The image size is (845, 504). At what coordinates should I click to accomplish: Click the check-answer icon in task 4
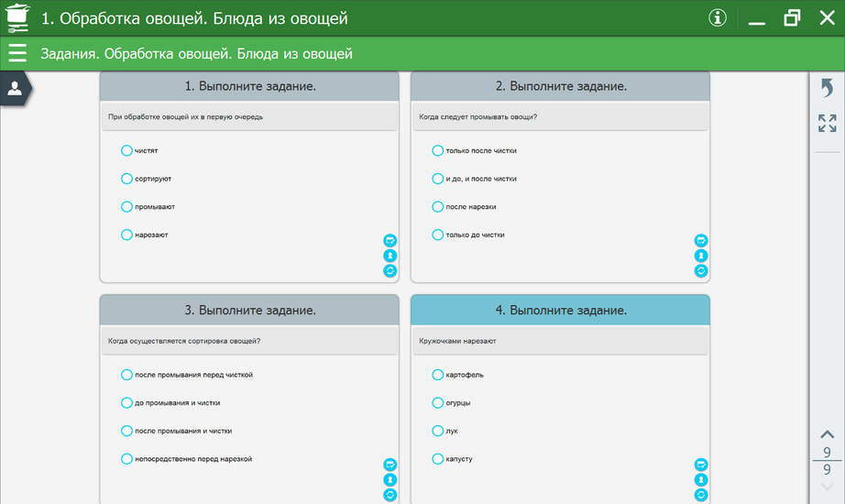701,465
